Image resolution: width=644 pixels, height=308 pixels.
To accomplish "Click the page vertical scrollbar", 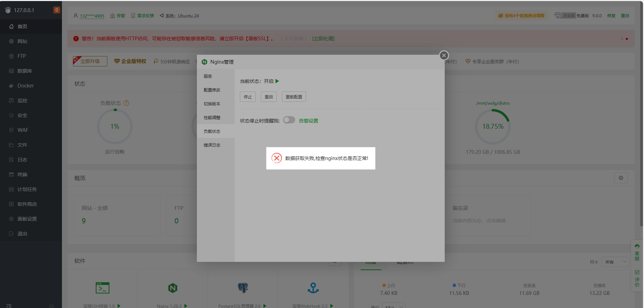I will point(642,114).
